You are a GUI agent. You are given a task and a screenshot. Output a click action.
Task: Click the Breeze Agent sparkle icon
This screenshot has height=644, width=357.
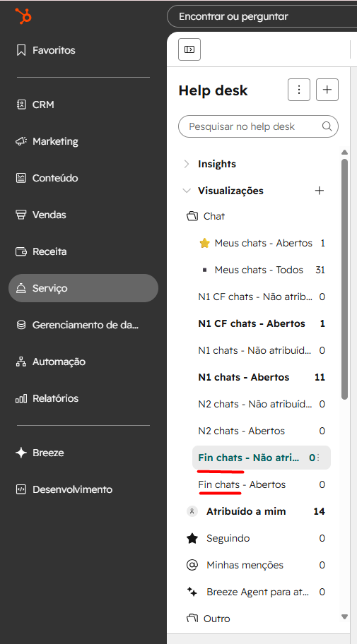tap(192, 592)
